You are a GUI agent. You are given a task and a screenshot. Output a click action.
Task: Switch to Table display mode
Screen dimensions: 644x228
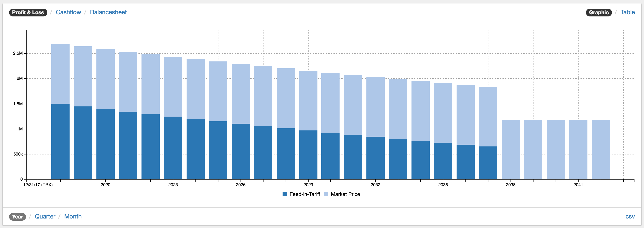coord(627,12)
